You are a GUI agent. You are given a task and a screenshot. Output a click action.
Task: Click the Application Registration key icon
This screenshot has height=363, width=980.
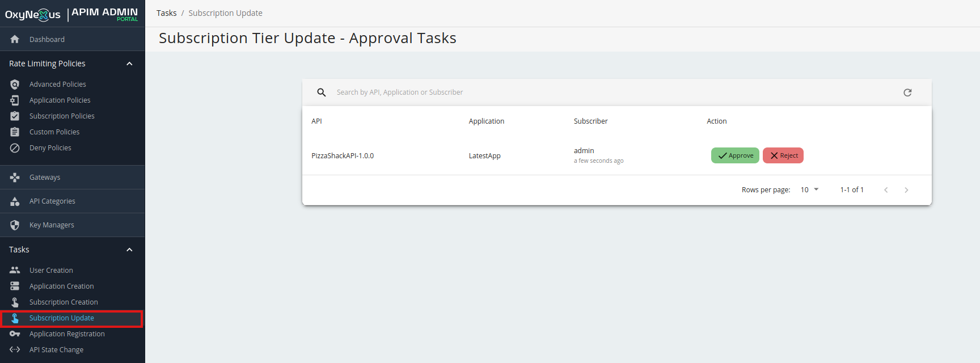tap(15, 334)
